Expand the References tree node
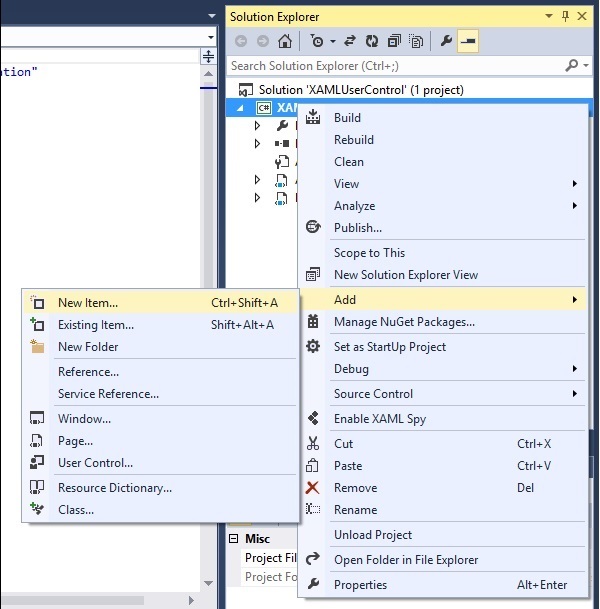600x609 pixels. 257,144
